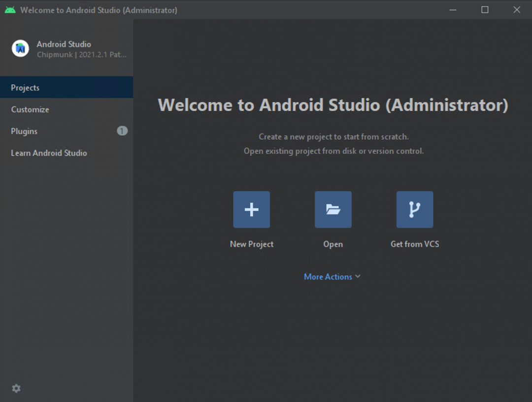Image resolution: width=532 pixels, height=402 pixels.
Task: Click the open folder icon
Action: pyautogui.click(x=333, y=209)
